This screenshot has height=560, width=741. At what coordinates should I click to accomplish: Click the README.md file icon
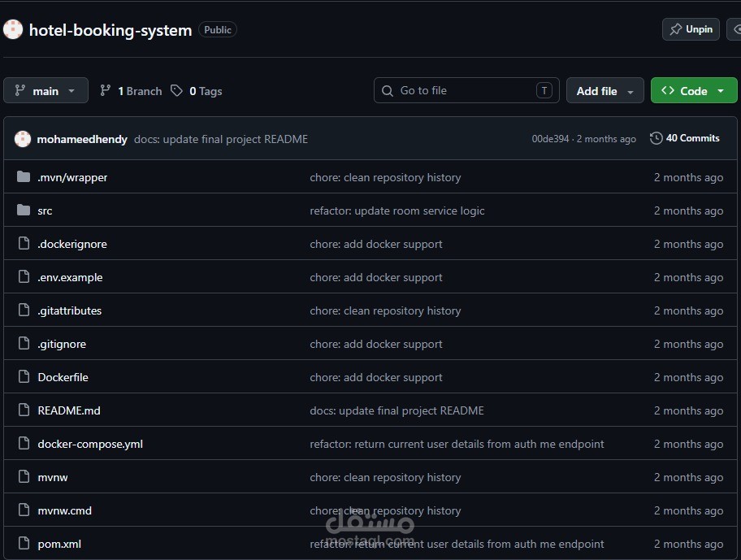(24, 410)
